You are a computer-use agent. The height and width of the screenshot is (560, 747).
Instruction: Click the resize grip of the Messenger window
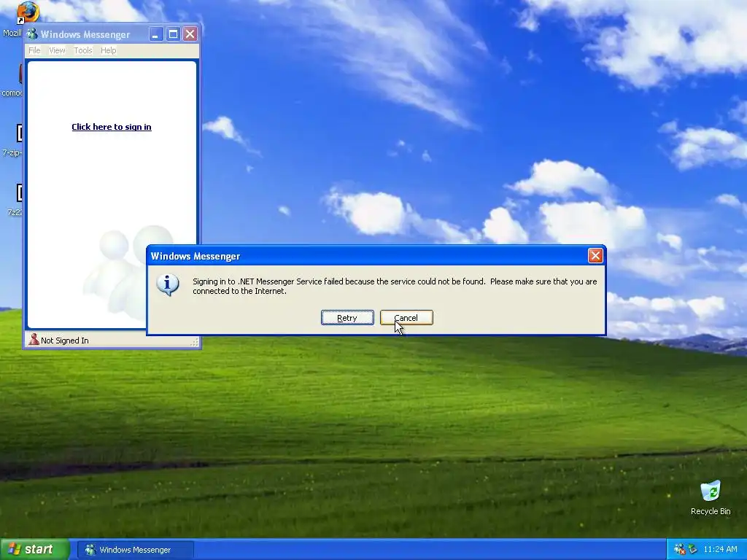tap(194, 342)
